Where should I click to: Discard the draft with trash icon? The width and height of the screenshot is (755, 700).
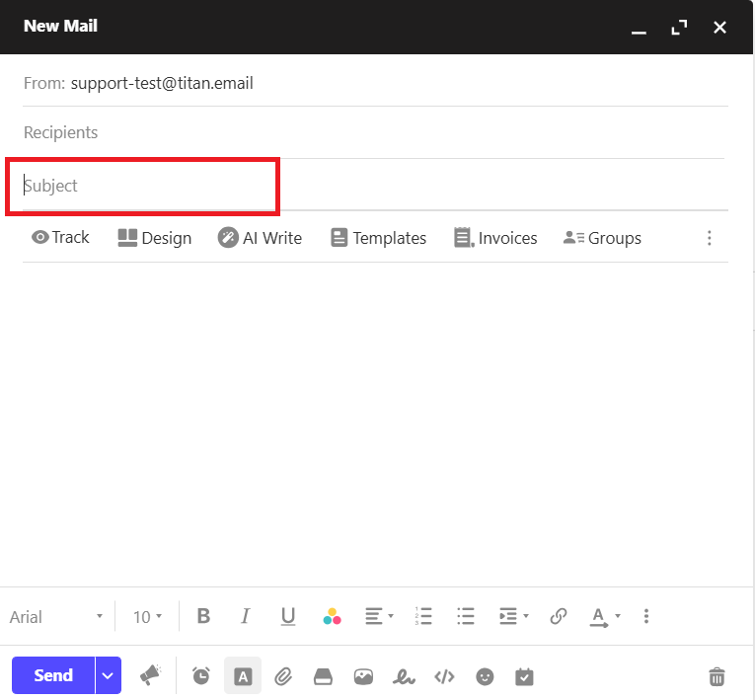(717, 676)
